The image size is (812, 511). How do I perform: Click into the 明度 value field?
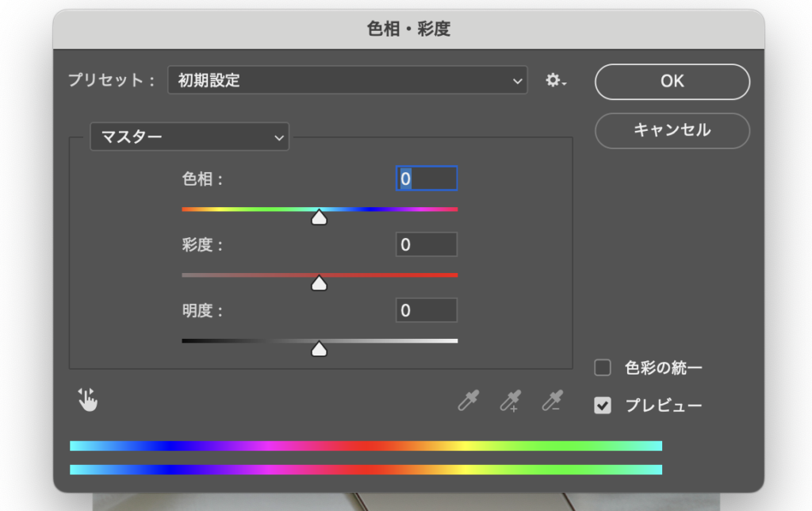click(x=427, y=310)
